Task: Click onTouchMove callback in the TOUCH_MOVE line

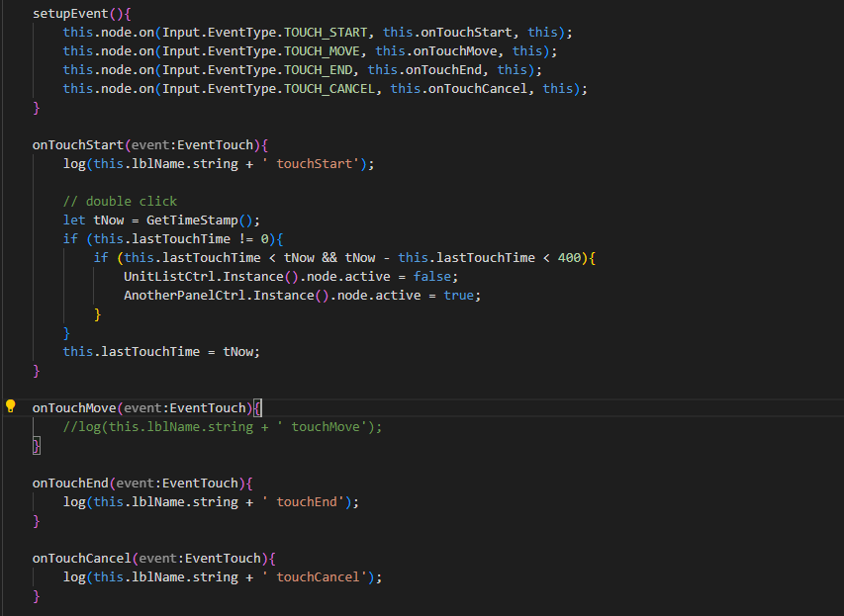Action: click(455, 51)
